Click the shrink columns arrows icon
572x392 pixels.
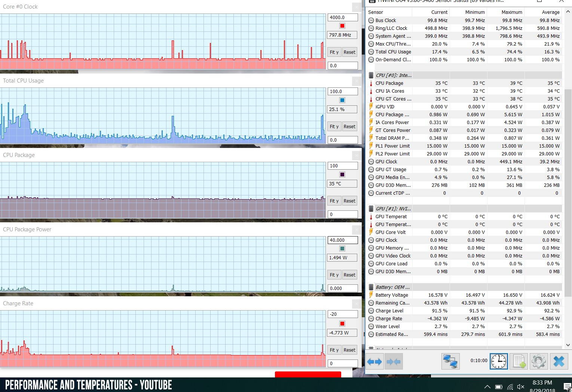pyautogui.click(x=394, y=361)
